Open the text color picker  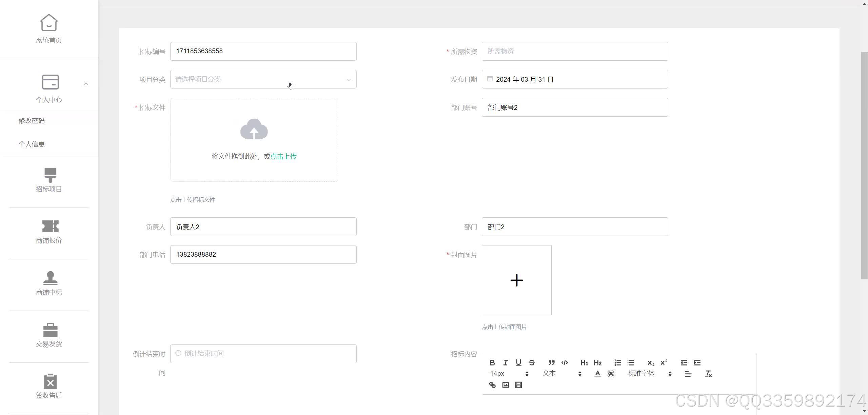pyautogui.click(x=598, y=374)
